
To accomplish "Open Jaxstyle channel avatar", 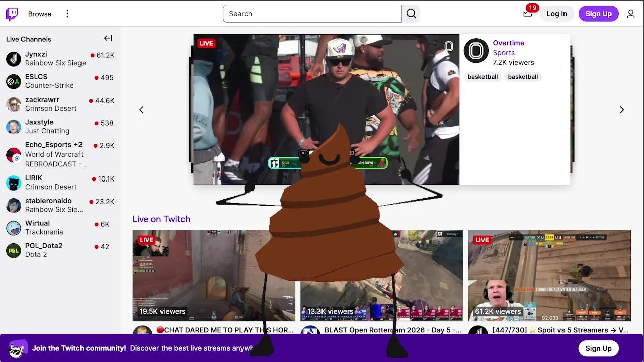I will coord(14,127).
